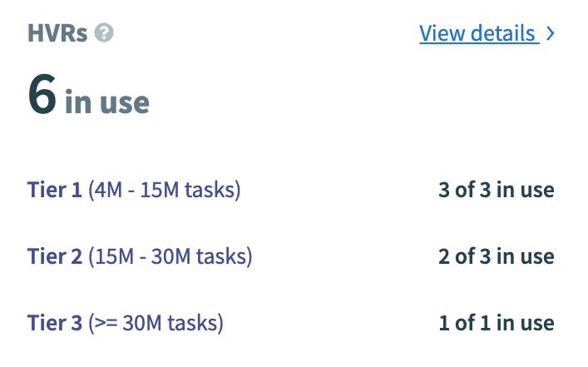Image resolution: width=588 pixels, height=367 pixels.
Task: Click the '3 of 3 in use' count
Action: [496, 190]
